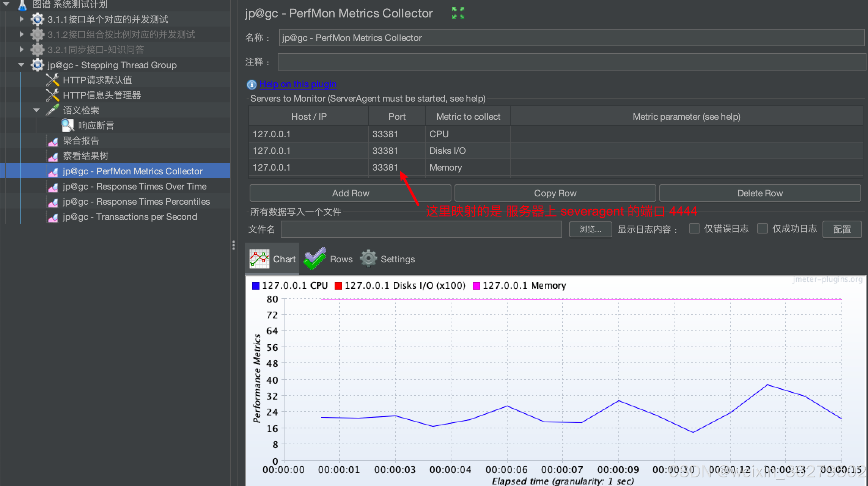
Task: Collapse the jp@gc Stepping Thread Group node
Action: 21,64
